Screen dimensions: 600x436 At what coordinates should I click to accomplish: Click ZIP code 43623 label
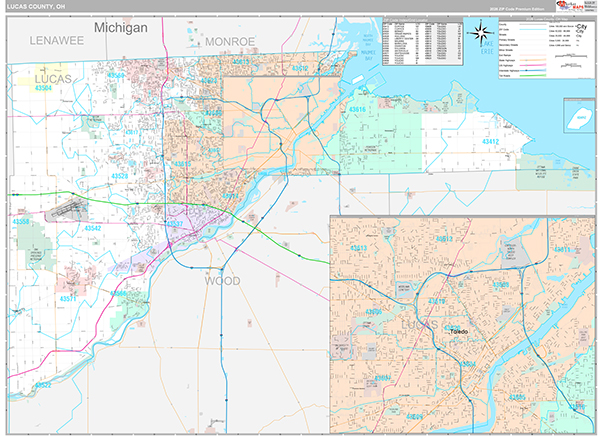(209, 81)
